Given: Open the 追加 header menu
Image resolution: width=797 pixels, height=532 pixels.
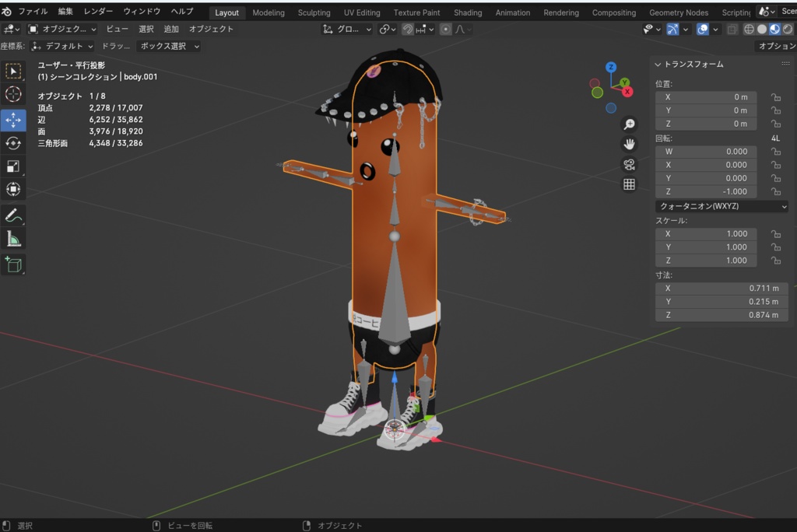Looking at the screenshot, I should point(171,30).
